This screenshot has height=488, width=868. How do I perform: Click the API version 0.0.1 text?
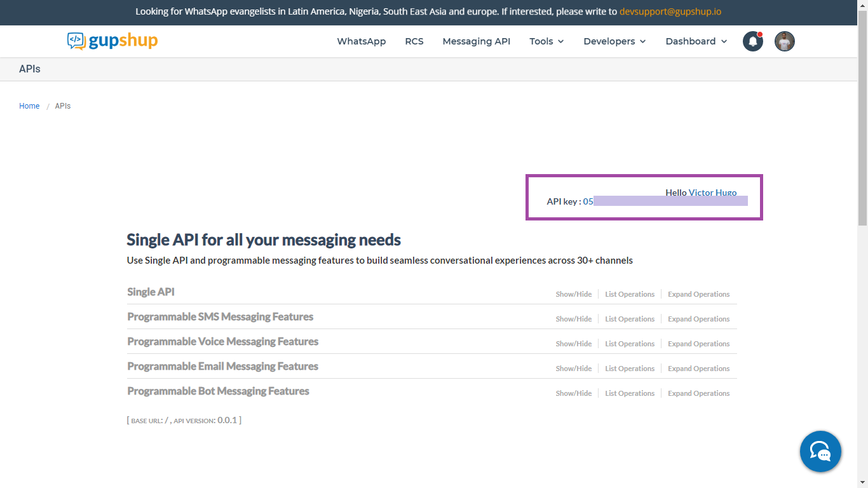[207, 420]
